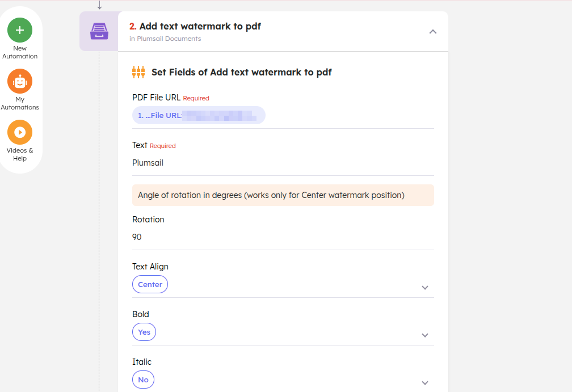Click the Yes chip under Bold

pyautogui.click(x=144, y=332)
